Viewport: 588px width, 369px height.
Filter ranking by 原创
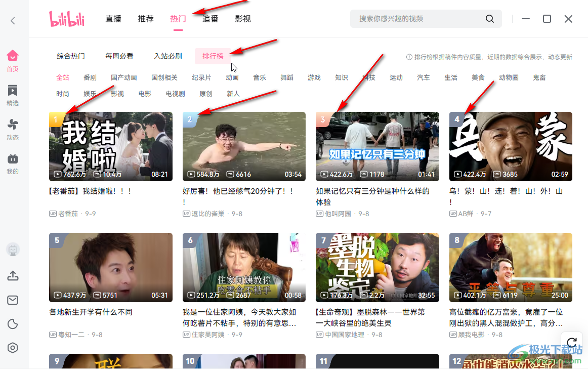pyautogui.click(x=206, y=94)
